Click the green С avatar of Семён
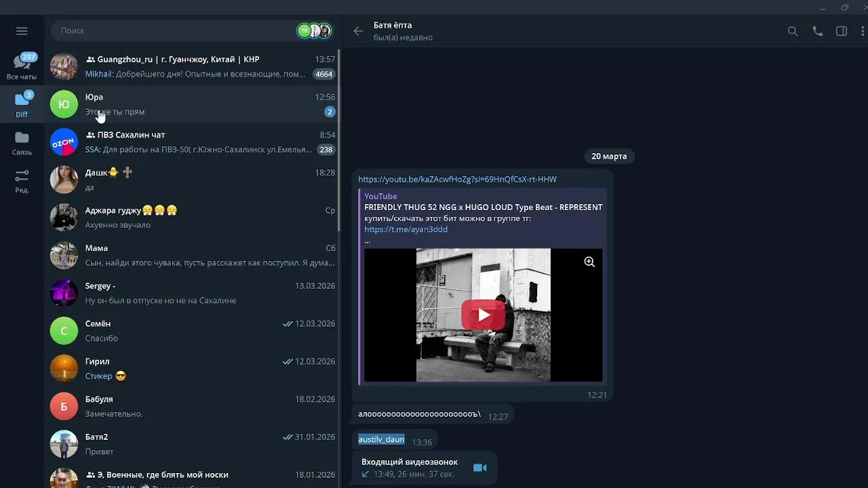 pos(64,331)
